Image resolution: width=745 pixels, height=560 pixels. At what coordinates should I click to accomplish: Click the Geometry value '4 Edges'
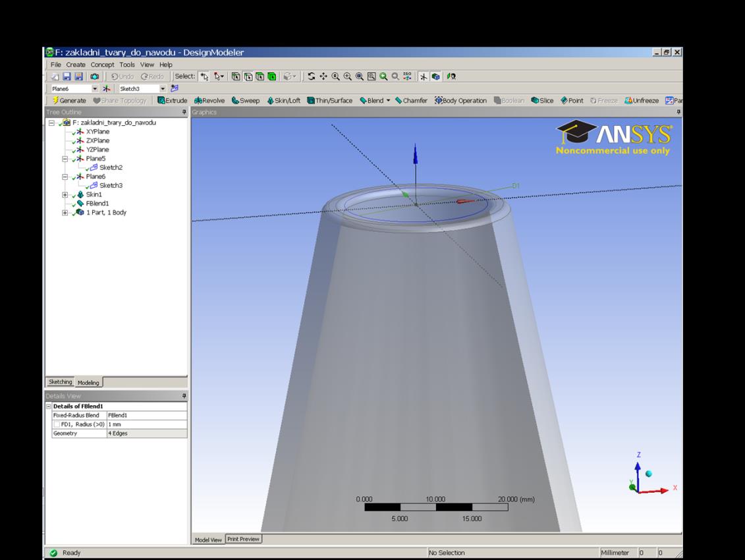147,433
